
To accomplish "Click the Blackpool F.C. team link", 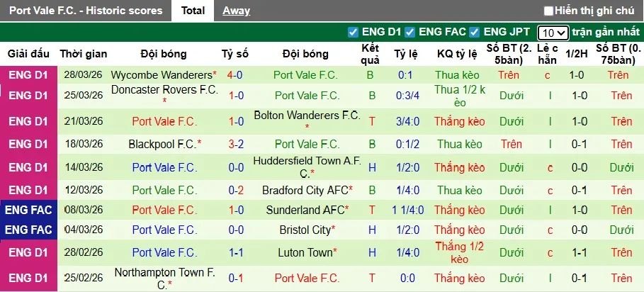I will coord(162,145).
